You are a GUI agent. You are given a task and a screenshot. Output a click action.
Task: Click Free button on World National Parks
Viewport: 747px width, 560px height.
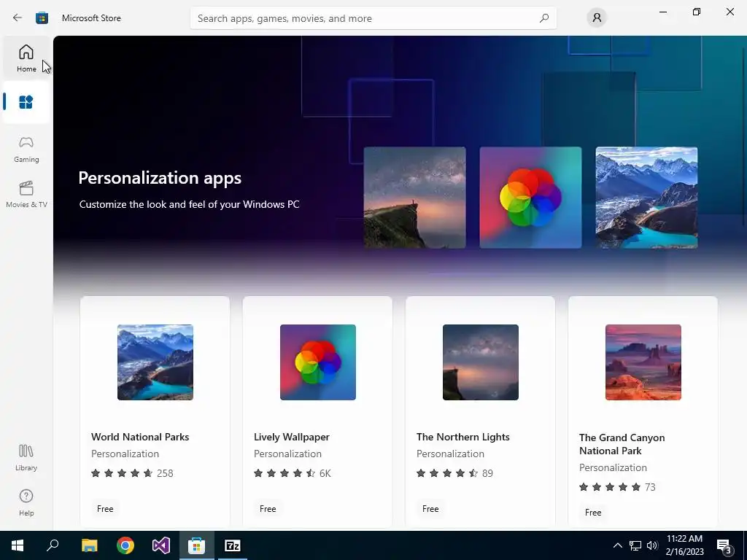point(105,508)
